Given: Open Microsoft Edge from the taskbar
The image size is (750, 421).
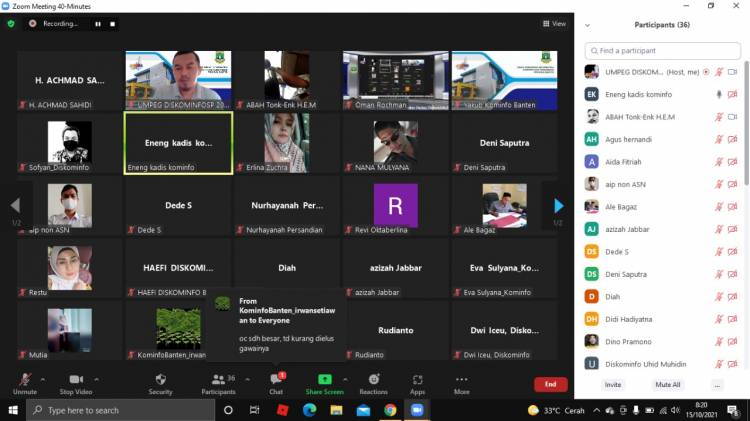Looking at the screenshot, I should click(309, 410).
